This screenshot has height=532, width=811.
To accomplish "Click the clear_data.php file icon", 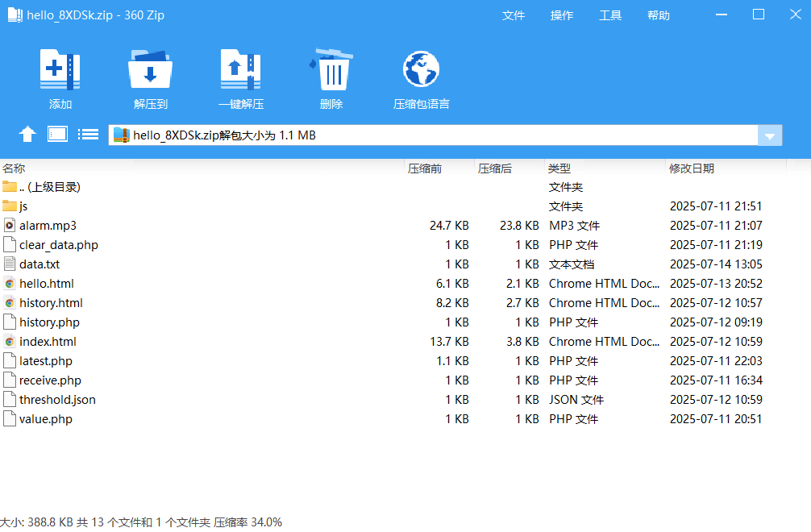I will point(10,244).
